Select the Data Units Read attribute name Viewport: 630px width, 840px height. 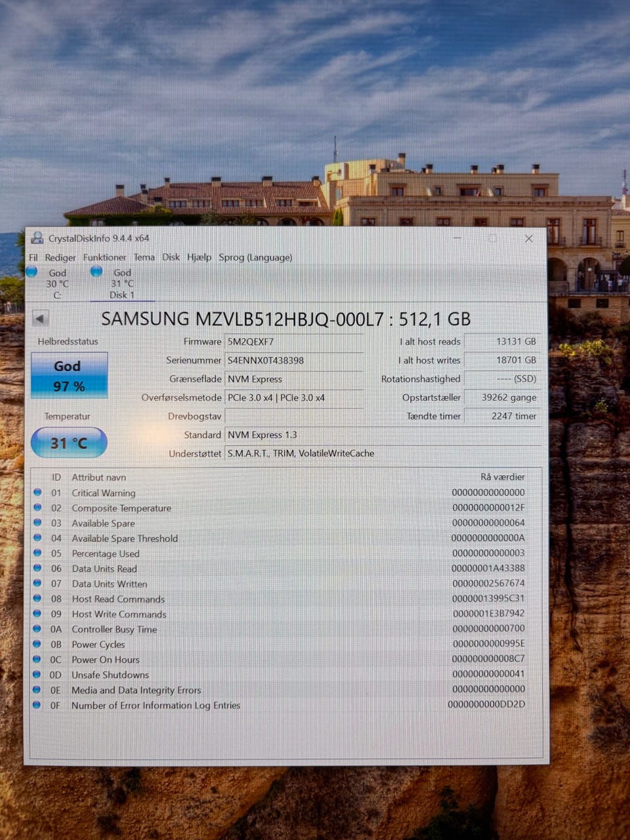click(104, 568)
